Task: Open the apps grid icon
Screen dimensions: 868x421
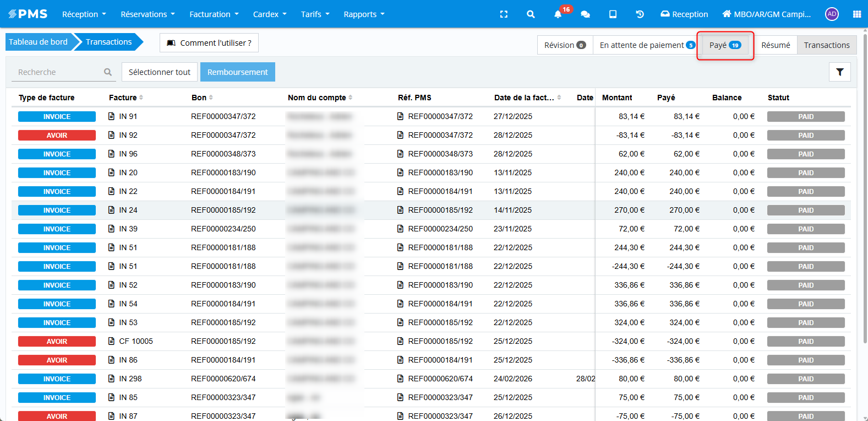Action: click(x=856, y=14)
